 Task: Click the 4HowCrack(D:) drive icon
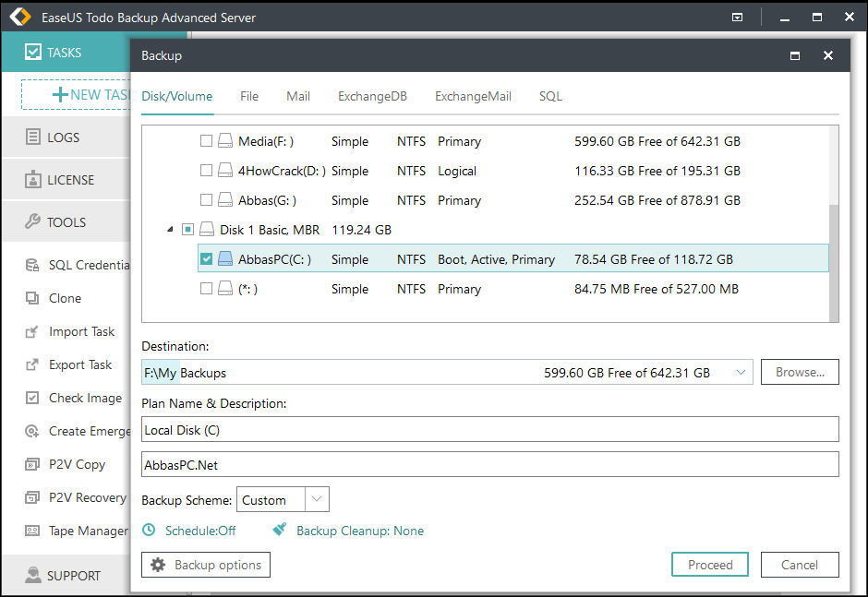[224, 170]
